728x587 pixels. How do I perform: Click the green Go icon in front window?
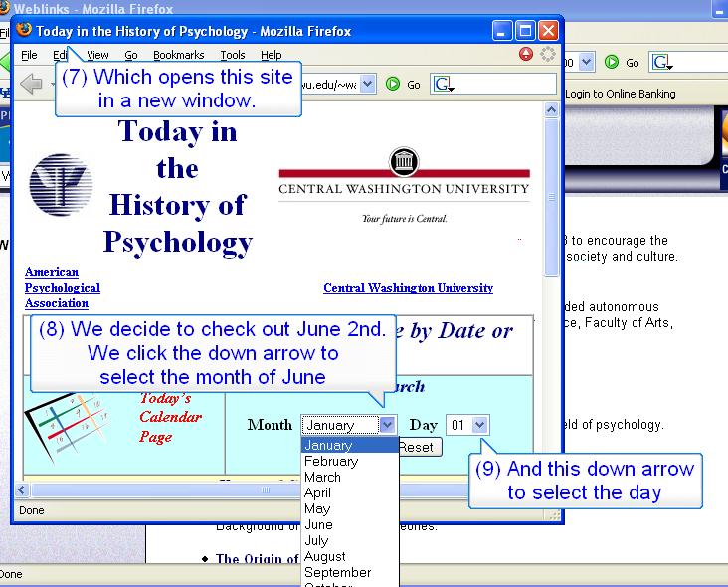click(393, 84)
